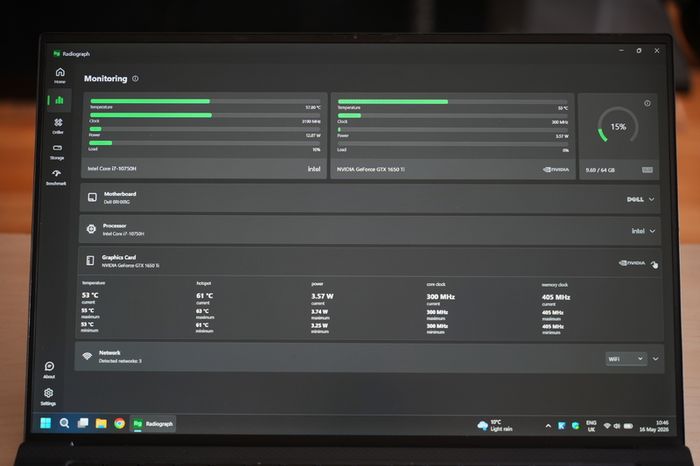Open the clock and date panel
This screenshot has width=700, height=466.
click(x=654, y=426)
